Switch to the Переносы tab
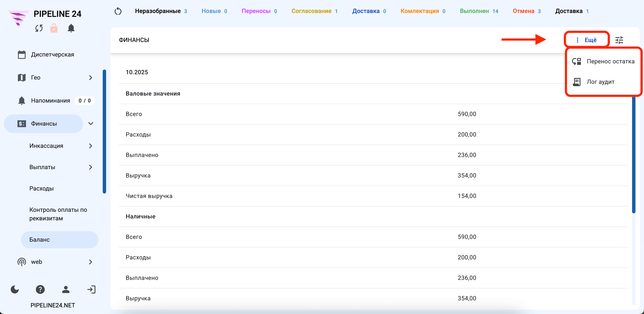 (259, 11)
